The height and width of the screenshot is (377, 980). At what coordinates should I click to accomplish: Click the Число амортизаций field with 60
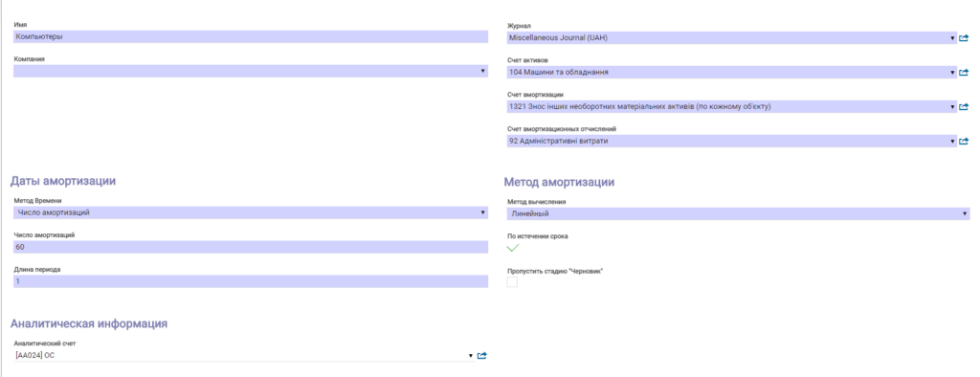point(251,247)
